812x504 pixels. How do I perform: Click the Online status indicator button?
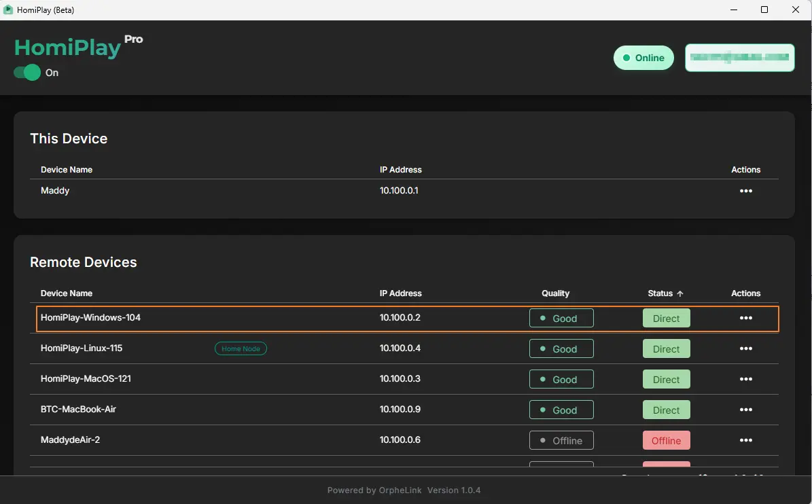tap(643, 58)
